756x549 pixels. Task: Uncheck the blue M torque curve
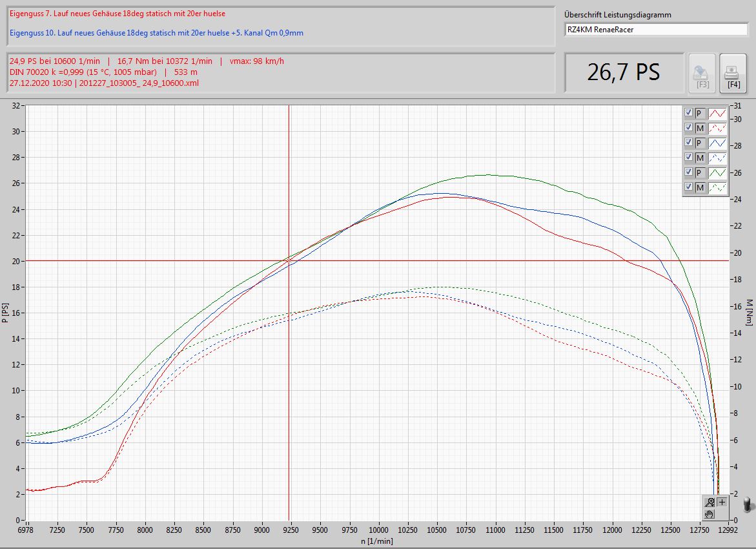[688, 158]
